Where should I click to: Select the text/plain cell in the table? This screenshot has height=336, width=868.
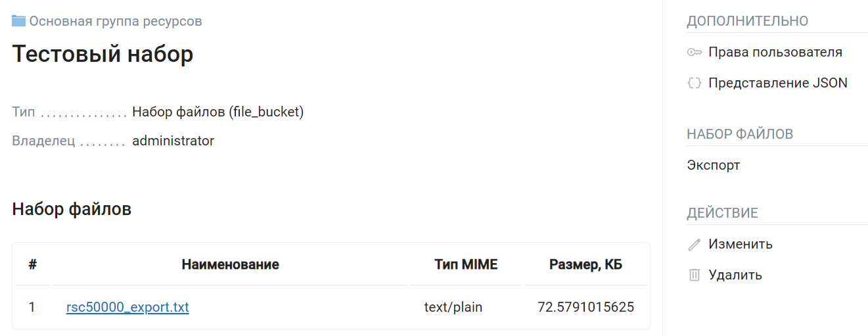[x=453, y=307]
